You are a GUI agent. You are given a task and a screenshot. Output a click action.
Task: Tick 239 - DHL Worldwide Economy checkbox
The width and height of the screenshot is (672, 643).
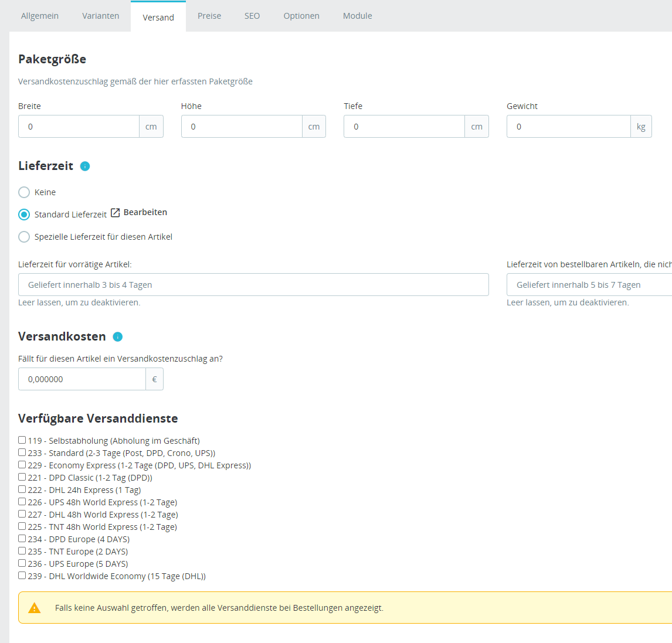22,576
